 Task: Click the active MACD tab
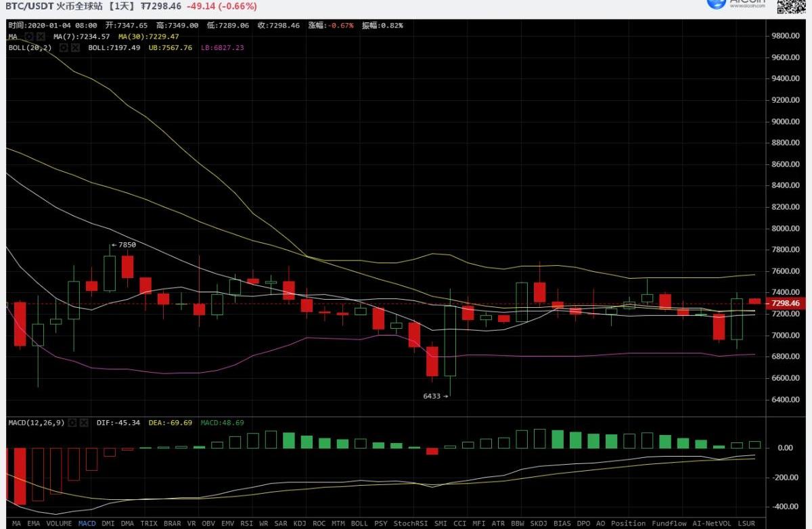(x=87, y=523)
